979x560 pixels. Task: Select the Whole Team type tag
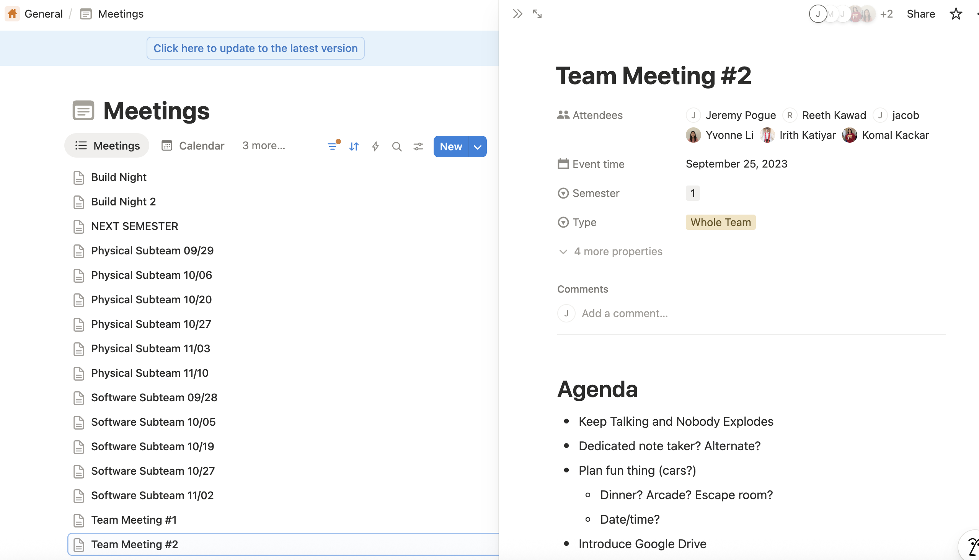click(720, 222)
